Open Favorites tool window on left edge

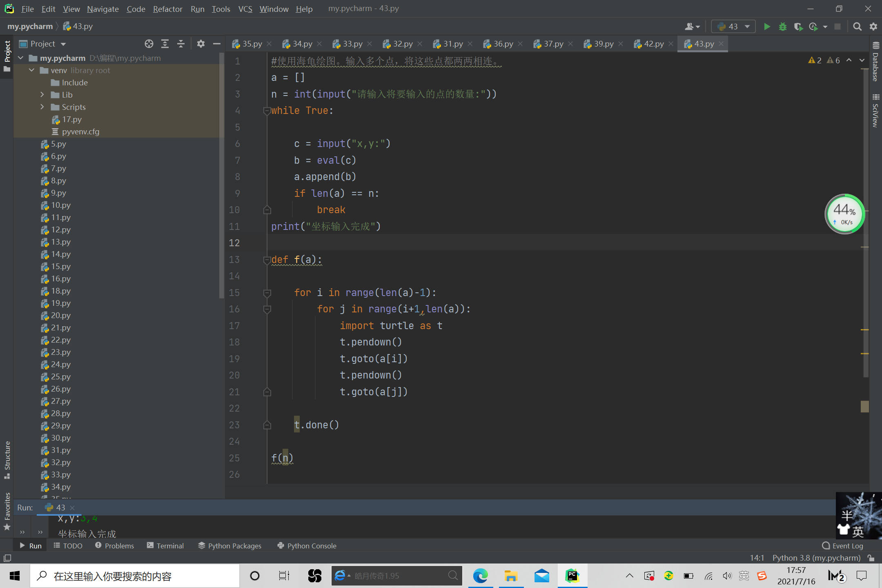pos(7,511)
